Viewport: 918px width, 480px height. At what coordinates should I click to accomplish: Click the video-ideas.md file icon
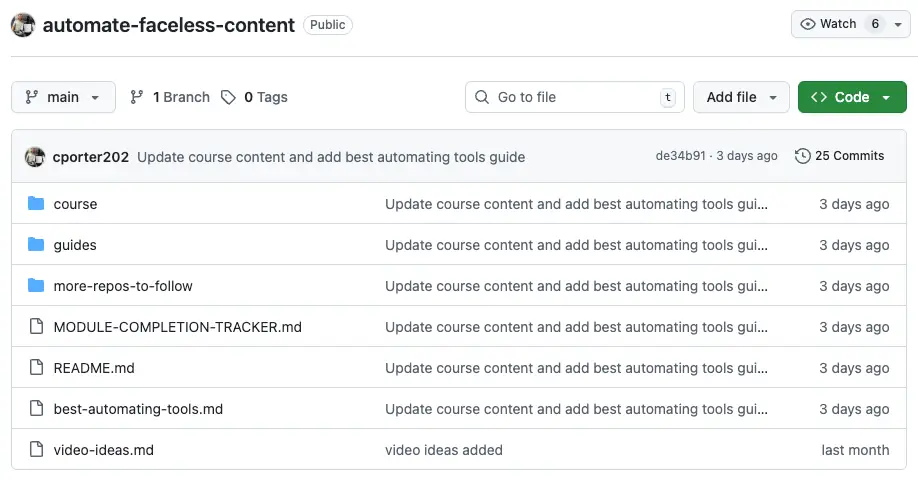36,450
